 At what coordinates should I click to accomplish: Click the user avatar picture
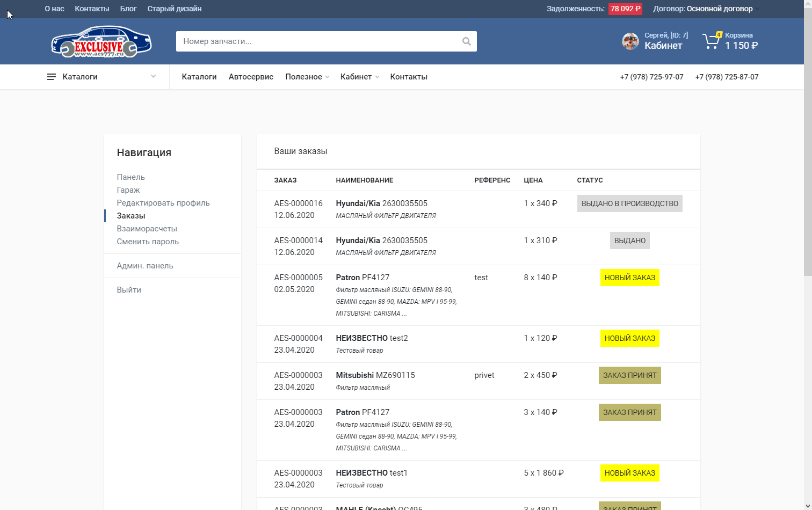[630, 41]
